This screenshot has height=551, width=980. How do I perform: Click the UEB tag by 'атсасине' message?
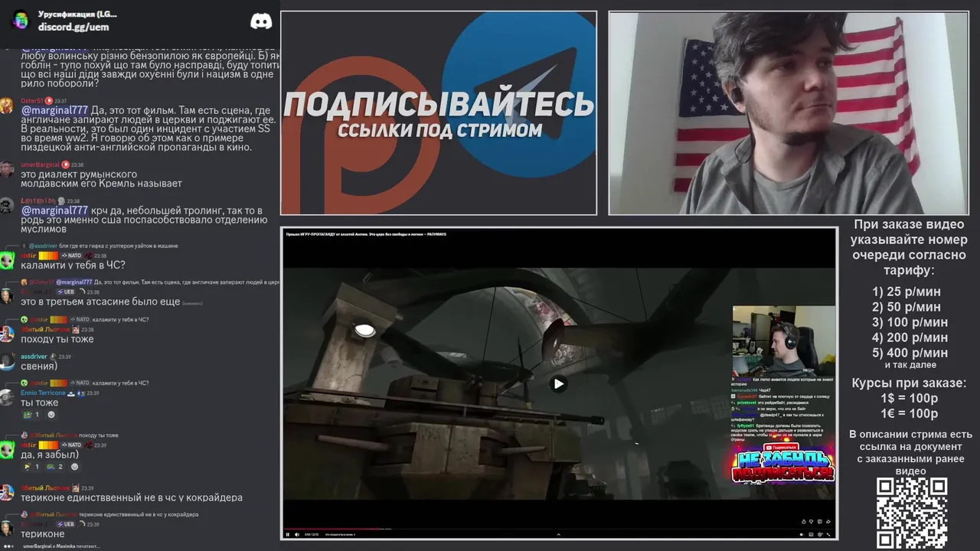[65, 292]
